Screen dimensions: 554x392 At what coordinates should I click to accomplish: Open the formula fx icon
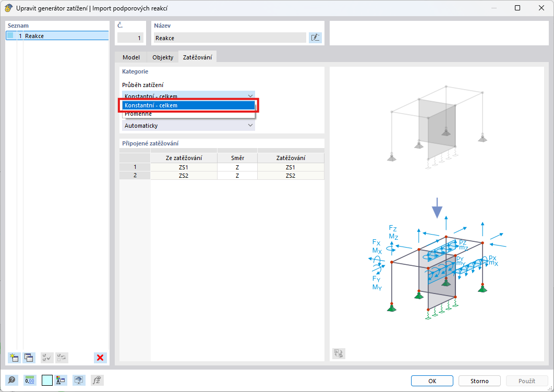coord(97,381)
